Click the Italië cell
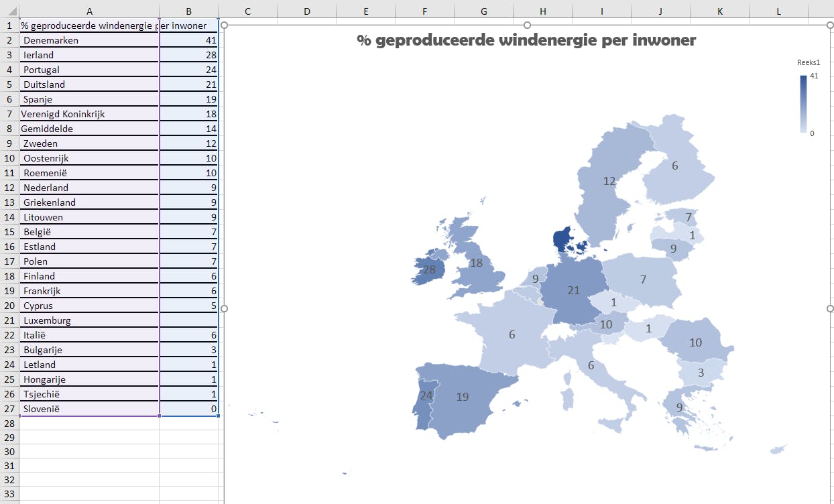834x504 pixels. click(x=90, y=335)
